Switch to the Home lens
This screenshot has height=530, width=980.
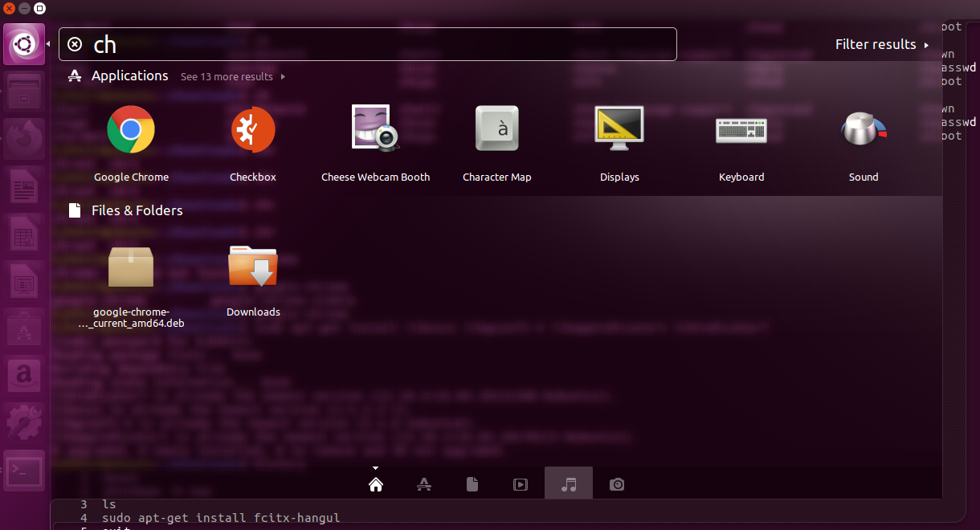click(x=375, y=484)
